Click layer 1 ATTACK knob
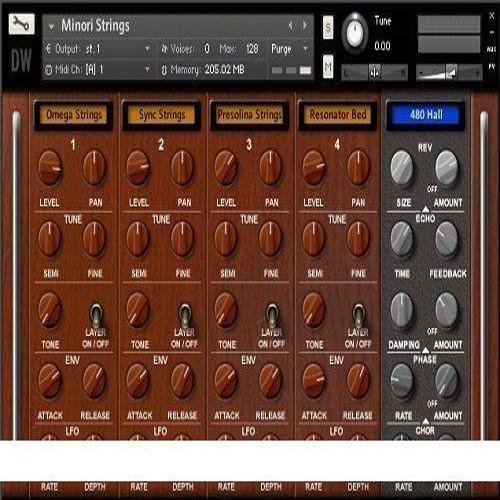 click(50, 381)
